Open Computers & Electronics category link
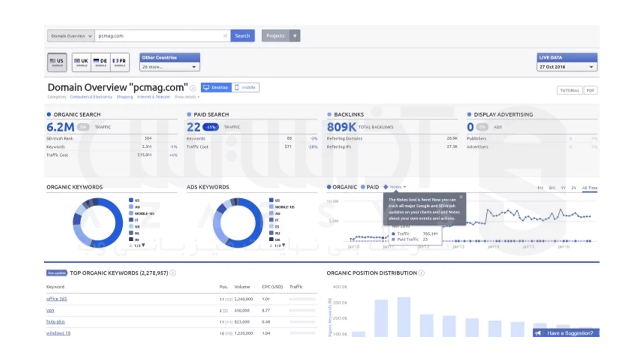The height and width of the screenshot is (362, 644). pyautogui.click(x=91, y=97)
